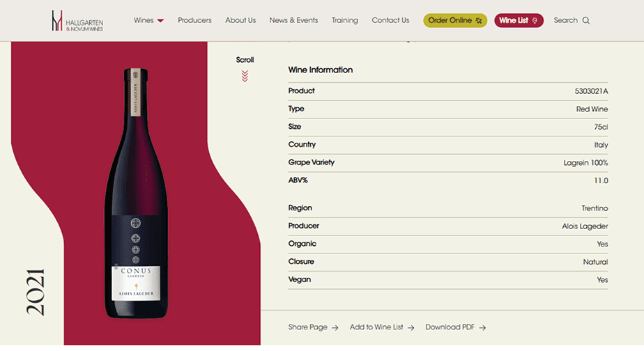Click the Hallgarten & Novum Wines logo

pyautogui.click(x=77, y=21)
